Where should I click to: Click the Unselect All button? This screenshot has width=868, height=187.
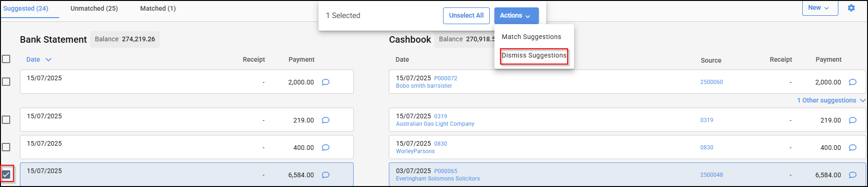[466, 15]
